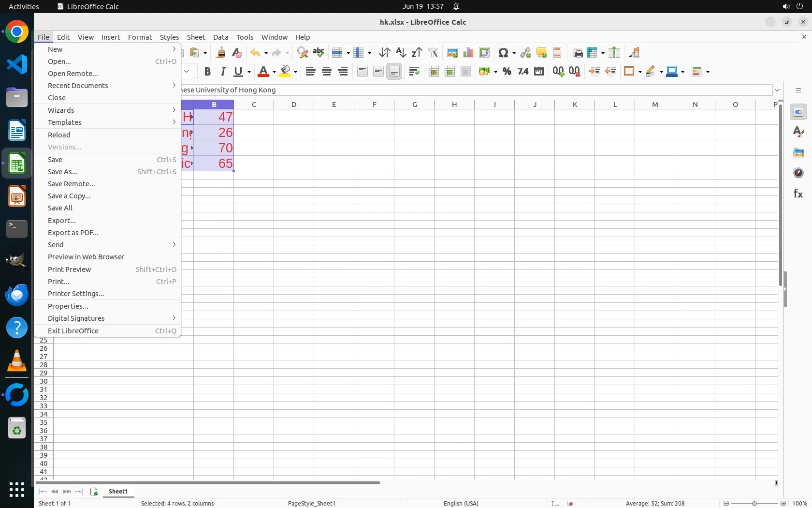Toggle Wrap Text for cells
812x508 pixels.
[x=414, y=72]
